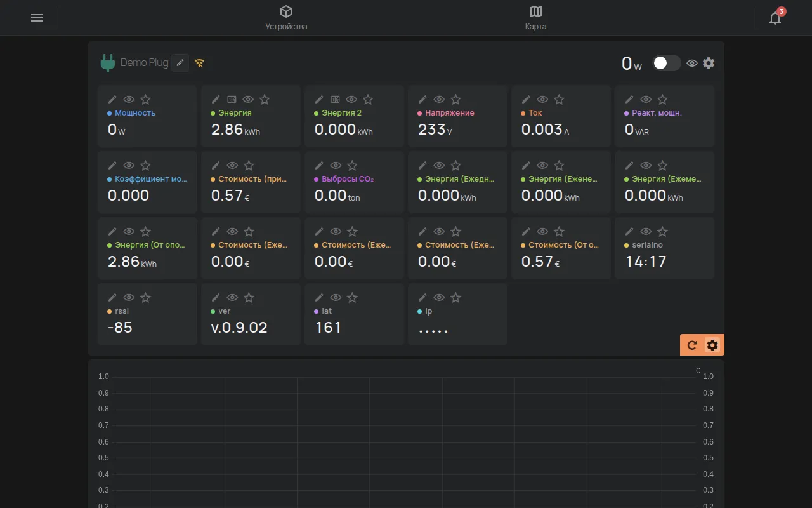Click the 0 W header power reading
Viewport: 812px width, 508px height.
point(632,63)
